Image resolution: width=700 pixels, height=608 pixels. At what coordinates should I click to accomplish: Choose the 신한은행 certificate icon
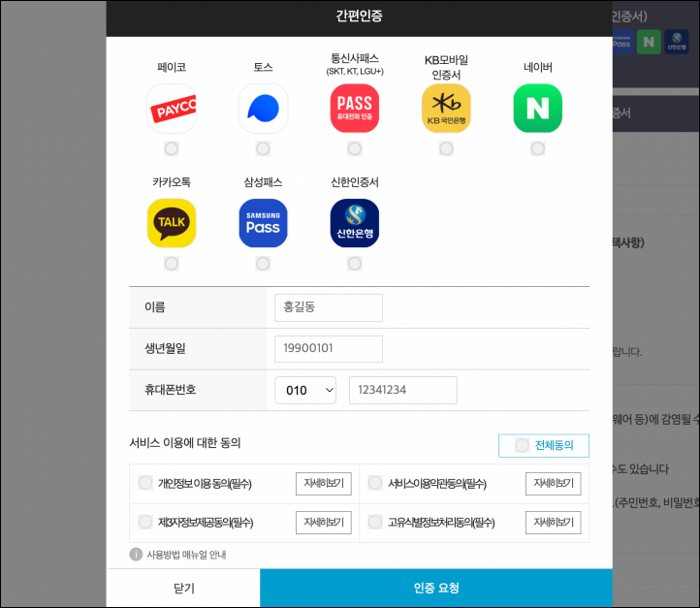(355, 223)
